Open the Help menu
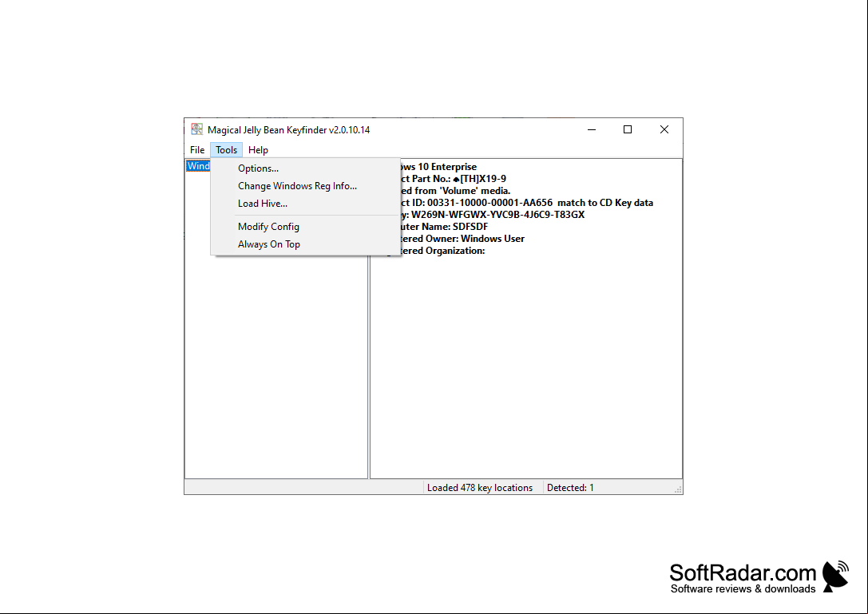Image resolution: width=868 pixels, height=614 pixels. point(258,150)
